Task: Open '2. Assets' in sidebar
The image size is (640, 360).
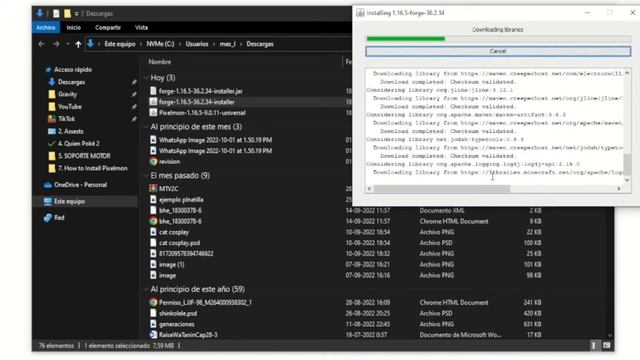Action: click(x=70, y=131)
